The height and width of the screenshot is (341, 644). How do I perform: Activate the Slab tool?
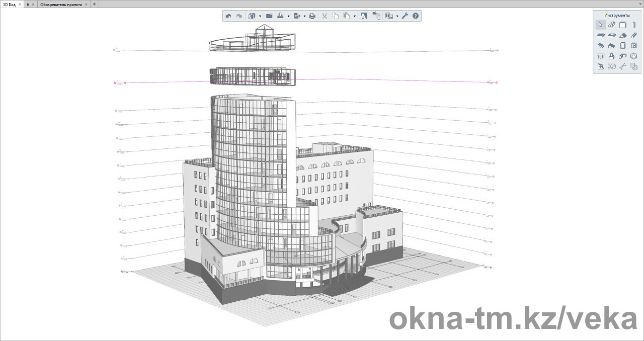coord(601,35)
